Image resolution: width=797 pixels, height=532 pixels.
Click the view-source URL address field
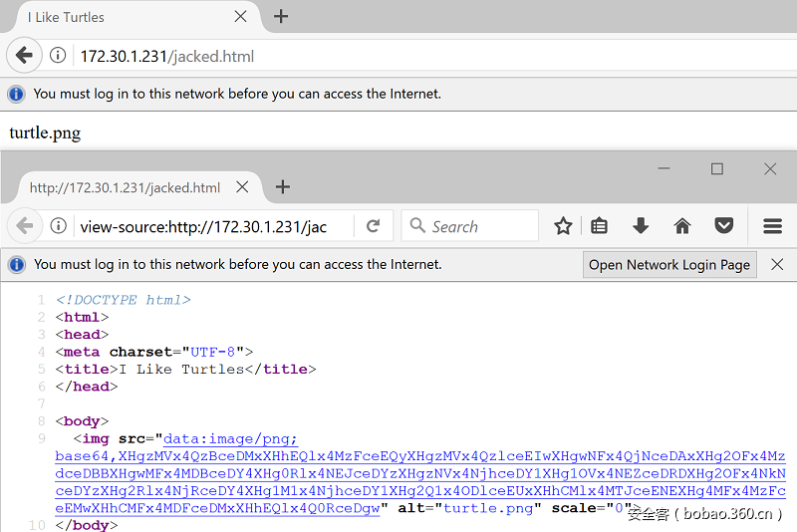[213, 226]
